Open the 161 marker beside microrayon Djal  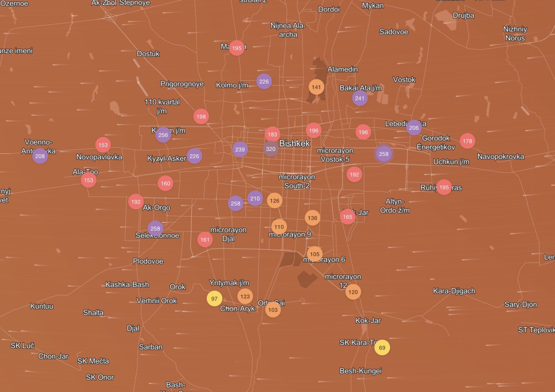(205, 239)
